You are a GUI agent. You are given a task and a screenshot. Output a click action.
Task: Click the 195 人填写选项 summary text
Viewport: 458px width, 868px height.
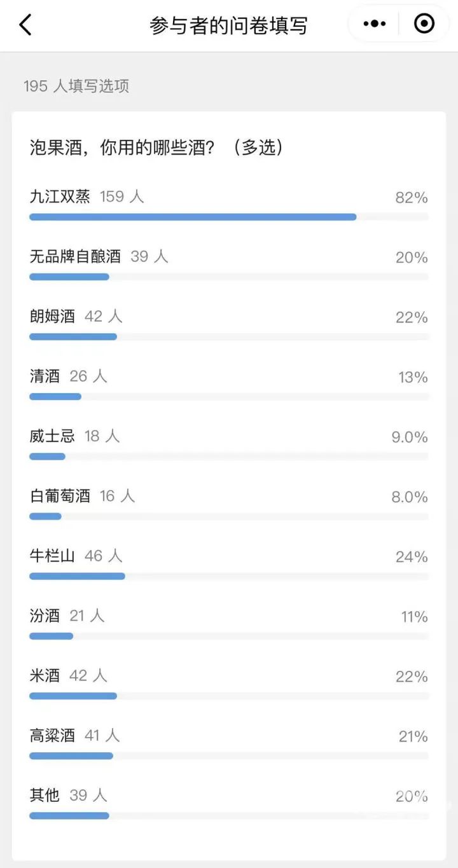(x=76, y=86)
